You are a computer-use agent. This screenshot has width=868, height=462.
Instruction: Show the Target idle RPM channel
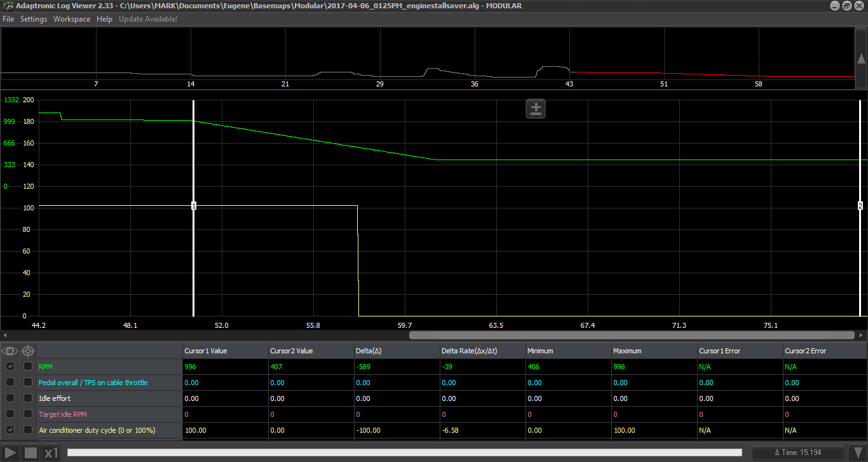(x=10, y=414)
